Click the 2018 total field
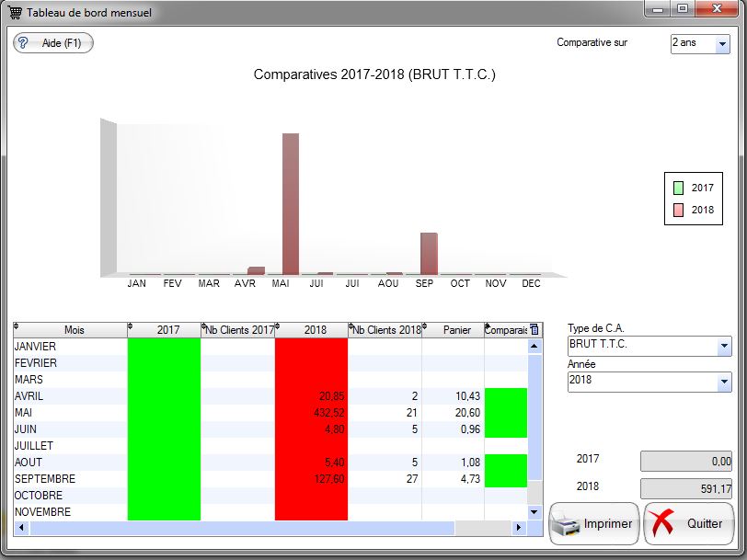747x560 pixels. 686,489
